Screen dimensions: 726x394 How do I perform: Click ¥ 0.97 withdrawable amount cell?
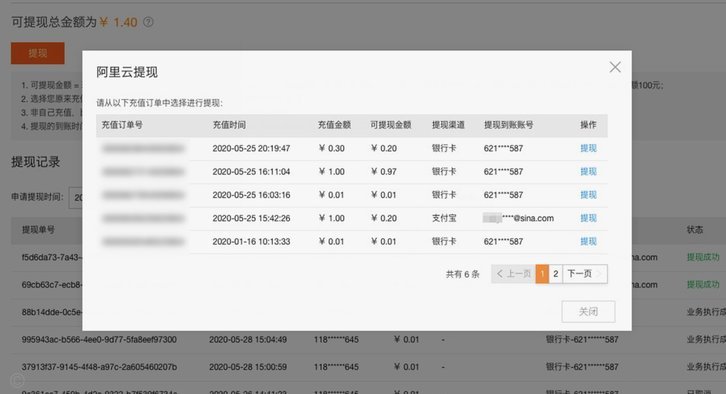(x=384, y=171)
